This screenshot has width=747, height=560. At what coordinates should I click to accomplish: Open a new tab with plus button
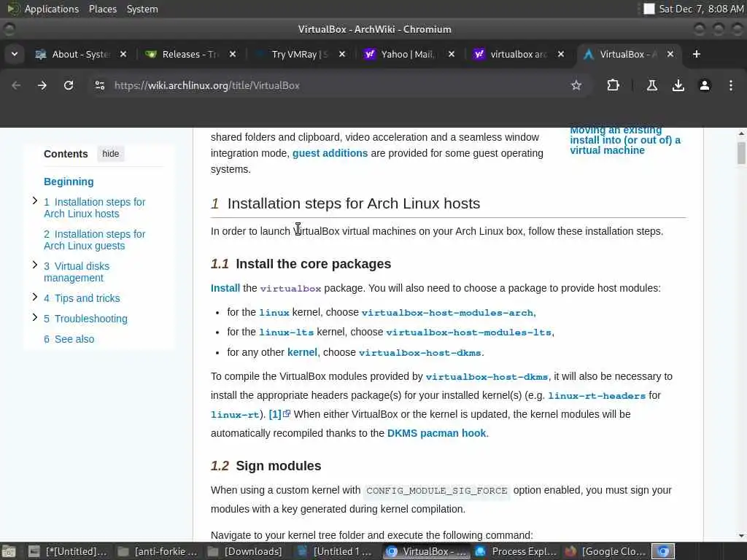696,54
